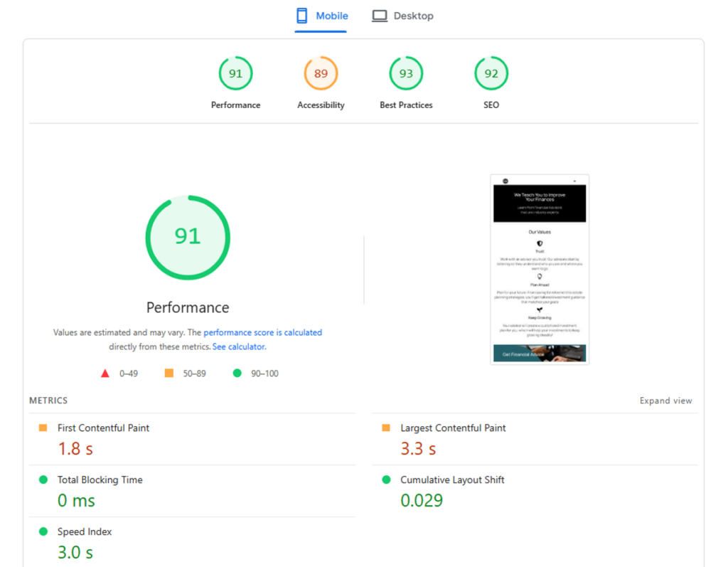Click the See calculator link
Image resolution: width=728 pixels, height=567 pixels.
(x=239, y=346)
